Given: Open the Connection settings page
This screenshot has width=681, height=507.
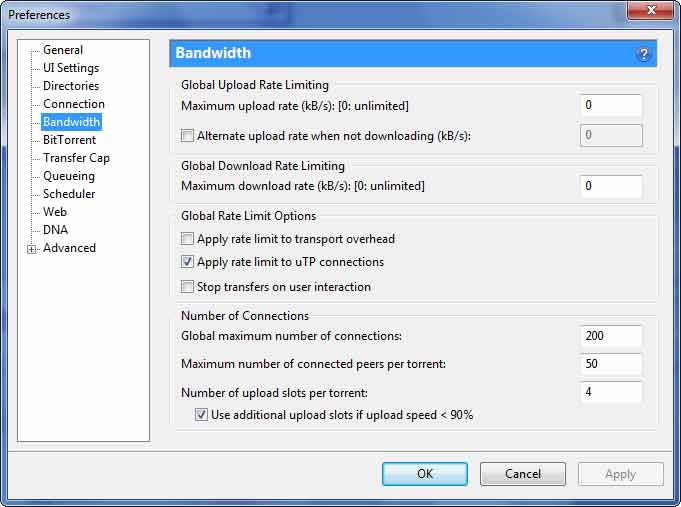Looking at the screenshot, I should click(x=74, y=104).
